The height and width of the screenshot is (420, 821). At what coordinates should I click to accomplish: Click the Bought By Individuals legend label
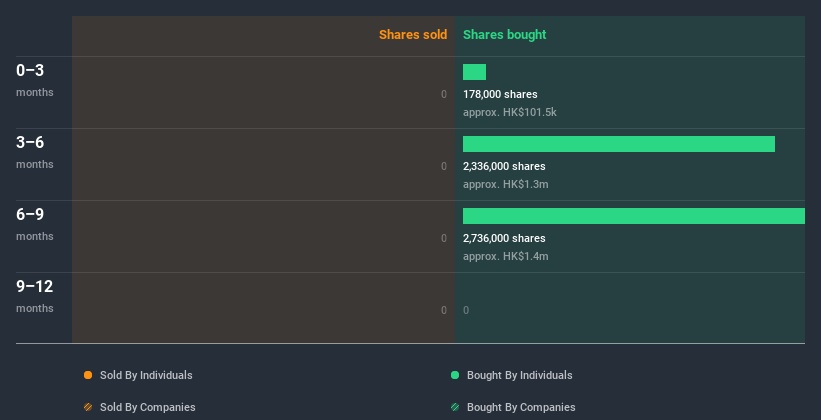[519, 375]
